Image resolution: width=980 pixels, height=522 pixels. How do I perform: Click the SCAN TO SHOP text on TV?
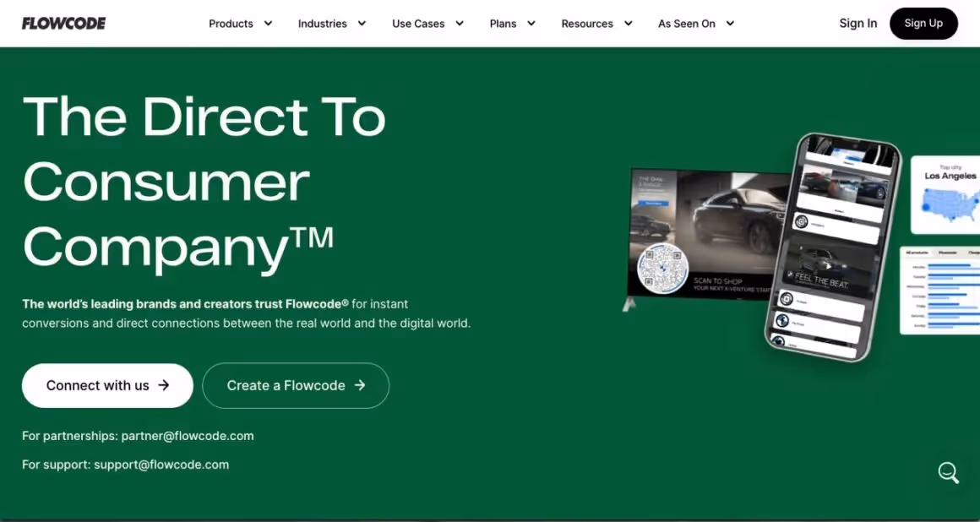[717, 281]
